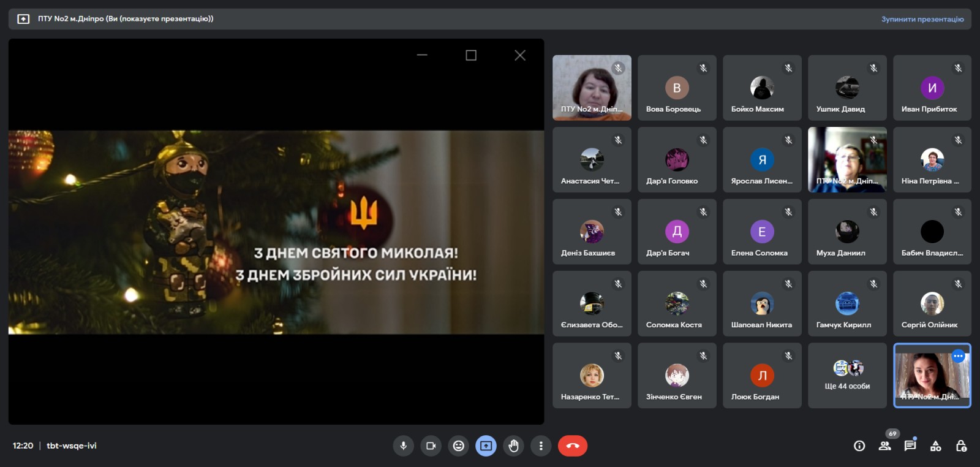Click Єлизавета Обо... avatar
The height and width of the screenshot is (467, 980).
tap(592, 303)
